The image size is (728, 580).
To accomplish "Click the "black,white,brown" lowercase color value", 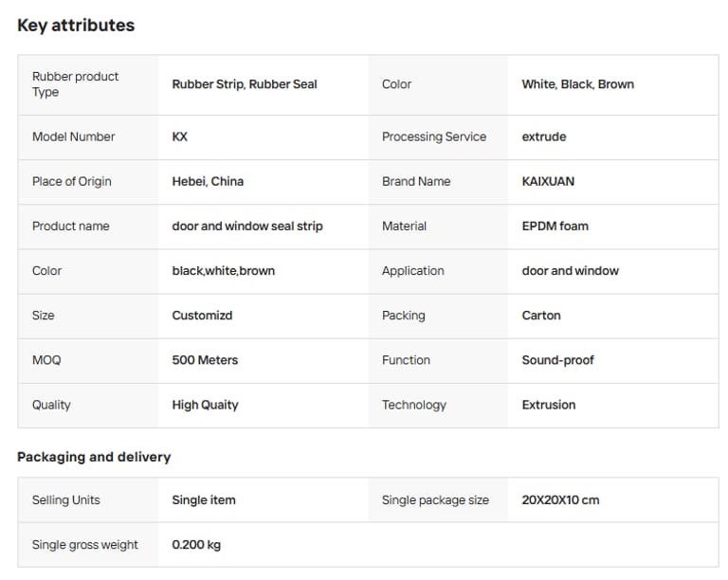I will (223, 270).
